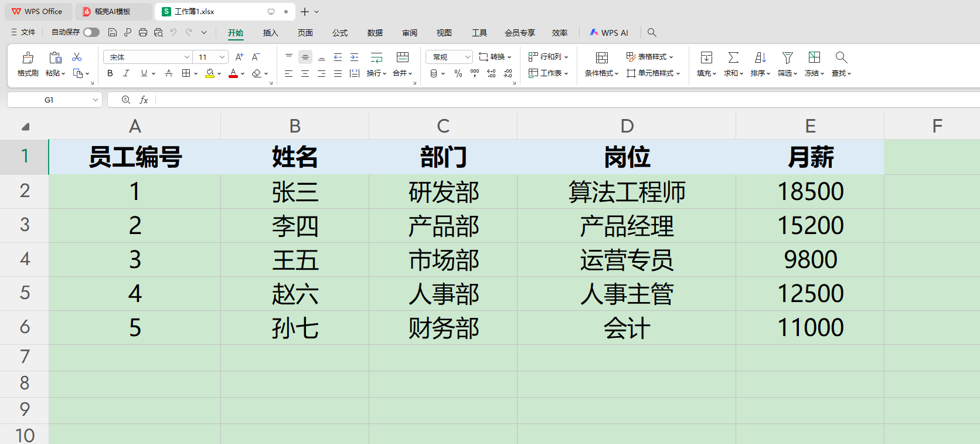Toggle Strikethrough formatting icon

[169, 73]
